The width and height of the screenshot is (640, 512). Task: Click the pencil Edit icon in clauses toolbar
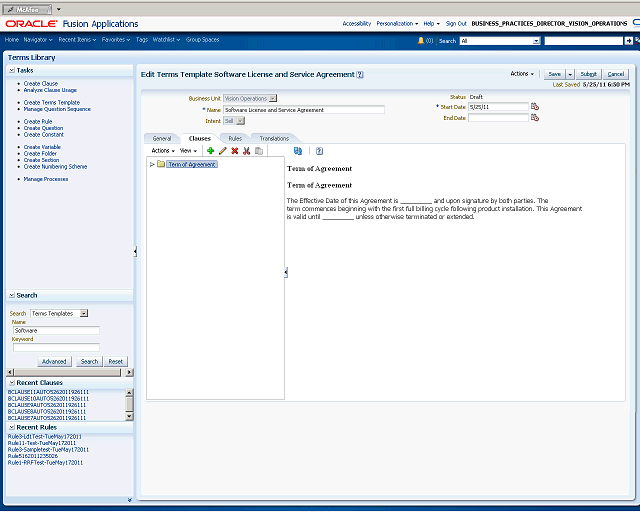(222, 151)
